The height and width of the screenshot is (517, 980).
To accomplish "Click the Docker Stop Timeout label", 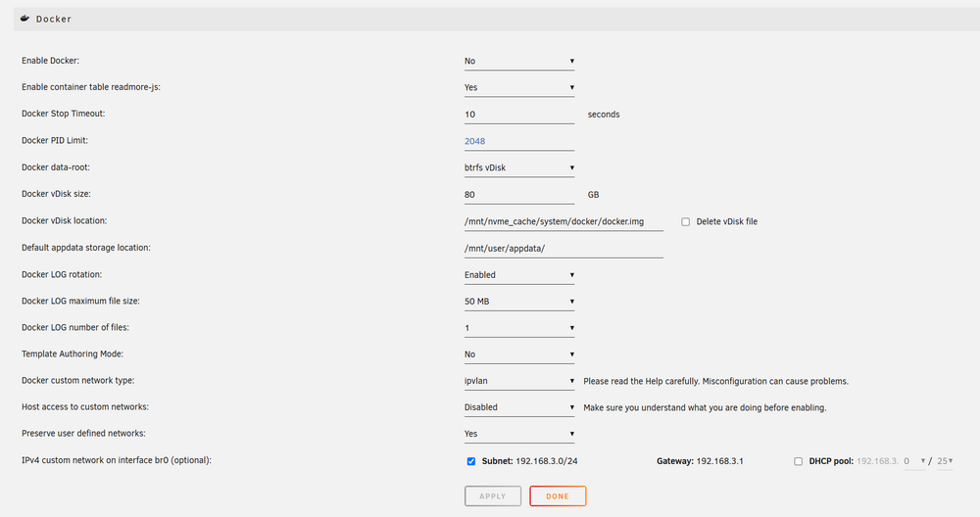I will coord(63,114).
